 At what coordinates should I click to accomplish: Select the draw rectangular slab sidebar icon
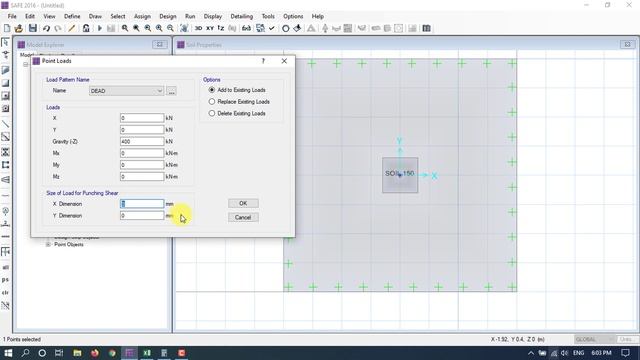pyautogui.click(x=5, y=83)
